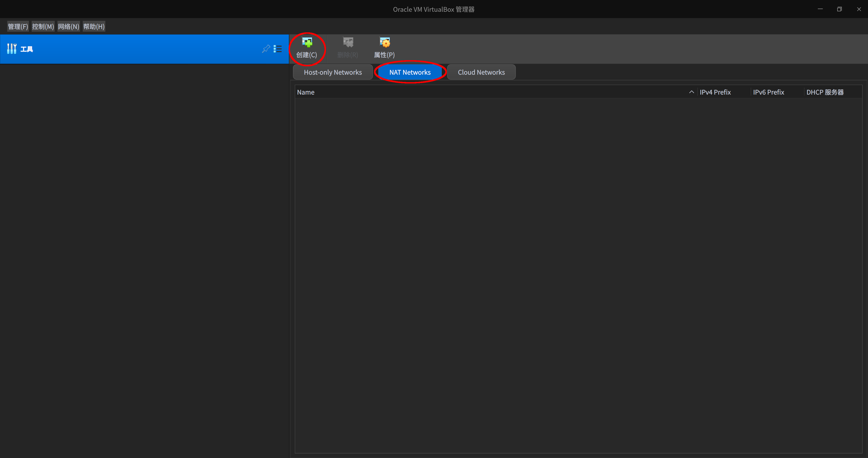Open the 帮助(H) menu

[94, 26]
